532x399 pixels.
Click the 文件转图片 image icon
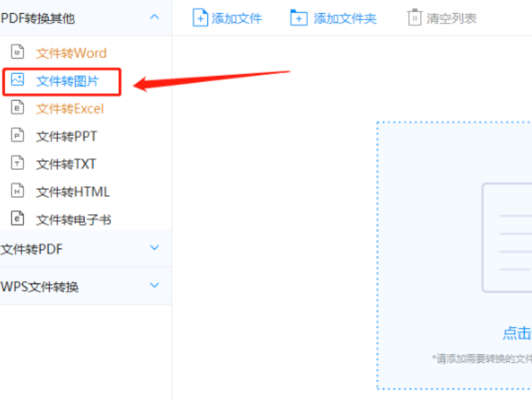(17, 80)
